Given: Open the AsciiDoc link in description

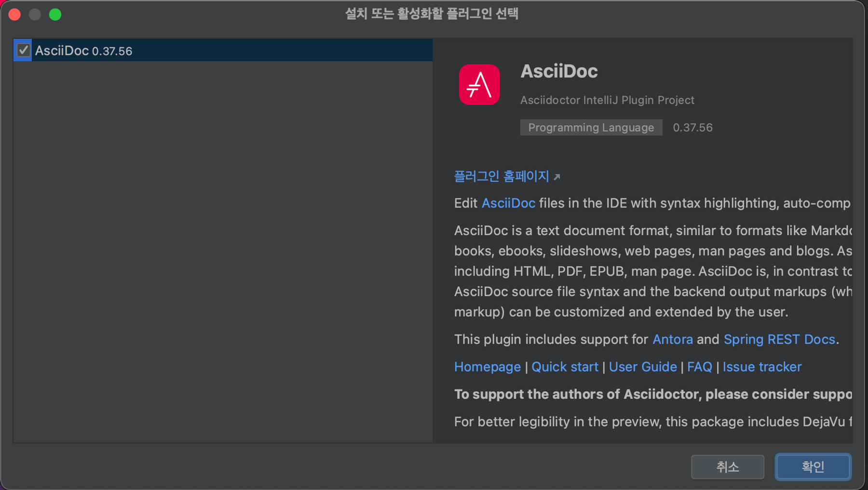Looking at the screenshot, I should (x=508, y=203).
